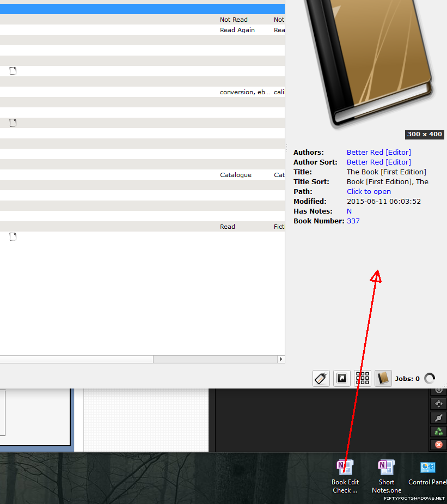
Task: Toggle the Tag Browser button
Action: click(321, 378)
